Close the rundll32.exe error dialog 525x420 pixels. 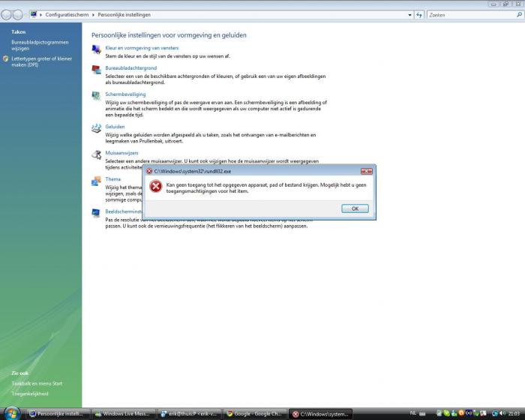tap(367, 171)
